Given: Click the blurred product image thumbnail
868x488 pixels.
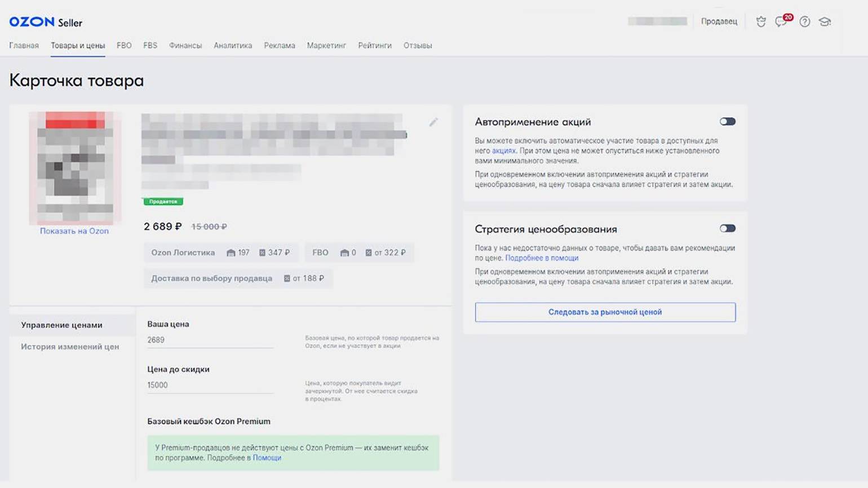Looking at the screenshot, I should 75,168.
